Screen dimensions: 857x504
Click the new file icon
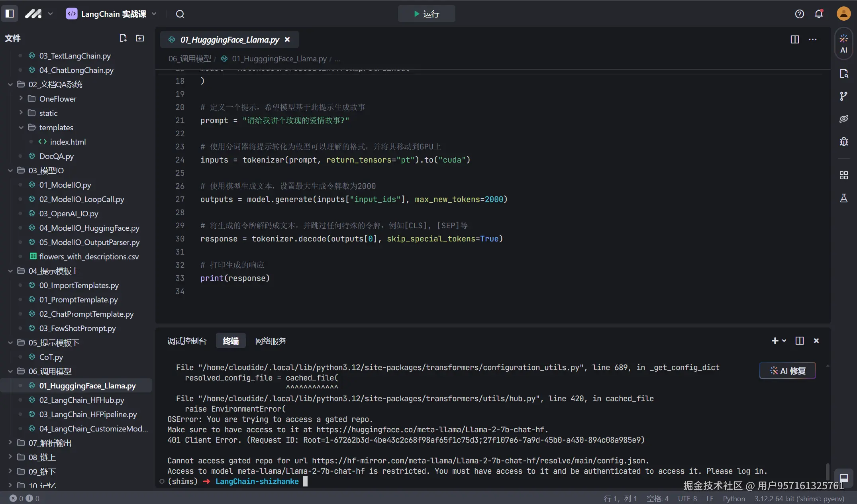click(123, 38)
